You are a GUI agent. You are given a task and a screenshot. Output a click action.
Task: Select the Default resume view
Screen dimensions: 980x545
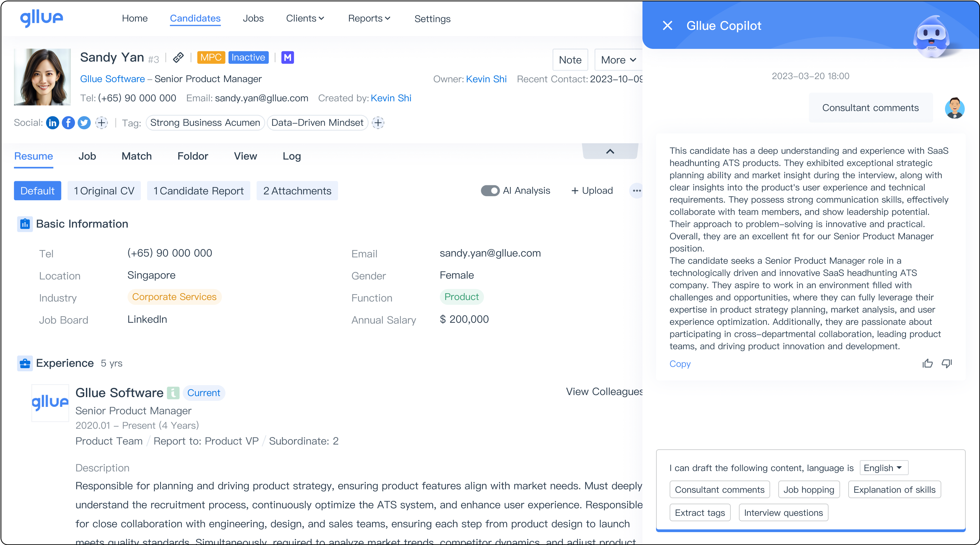point(38,190)
